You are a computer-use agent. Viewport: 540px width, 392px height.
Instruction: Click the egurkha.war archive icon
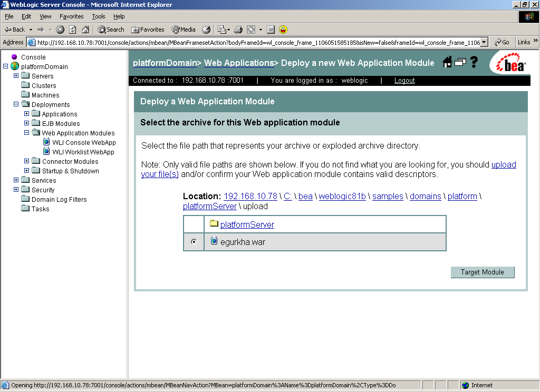click(214, 241)
